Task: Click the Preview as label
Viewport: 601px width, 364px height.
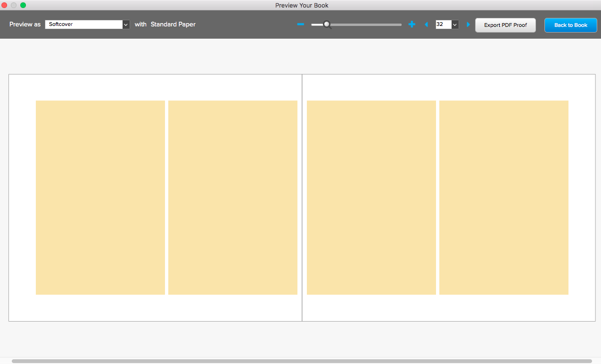Action: [25, 24]
